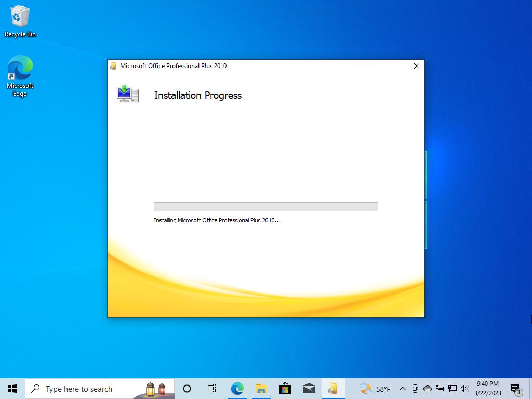Open Cortana from the taskbar

click(187, 389)
